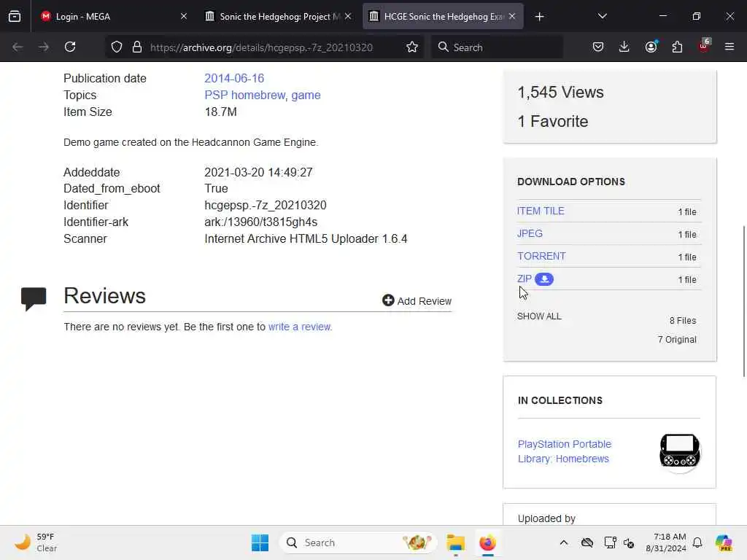Bookmark this page with star icon

[412, 47]
